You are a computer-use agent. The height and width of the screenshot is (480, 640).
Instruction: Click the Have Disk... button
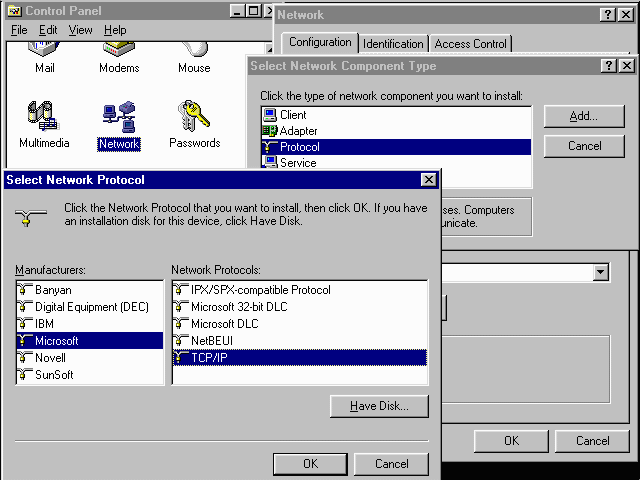click(x=379, y=406)
